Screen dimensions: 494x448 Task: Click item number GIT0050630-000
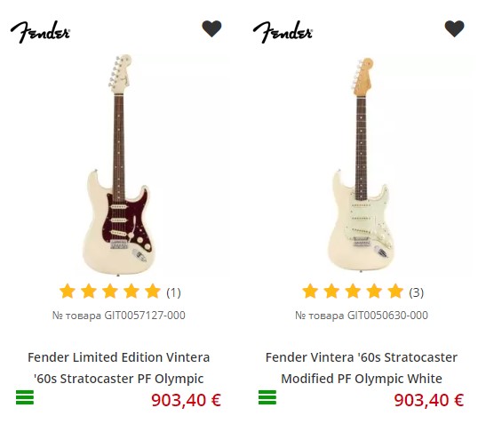(x=362, y=316)
